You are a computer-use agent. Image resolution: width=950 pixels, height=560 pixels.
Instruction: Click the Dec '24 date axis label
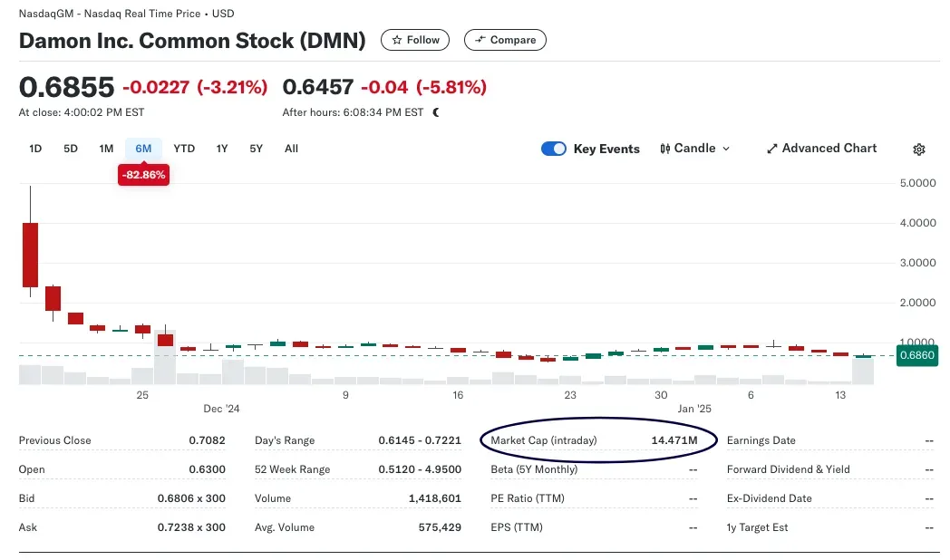coord(222,409)
